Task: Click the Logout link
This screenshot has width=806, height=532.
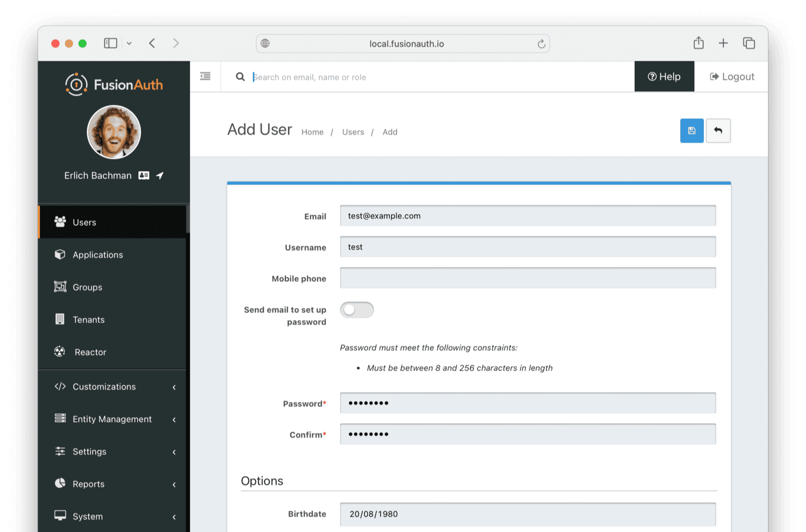Action: [x=731, y=77]
